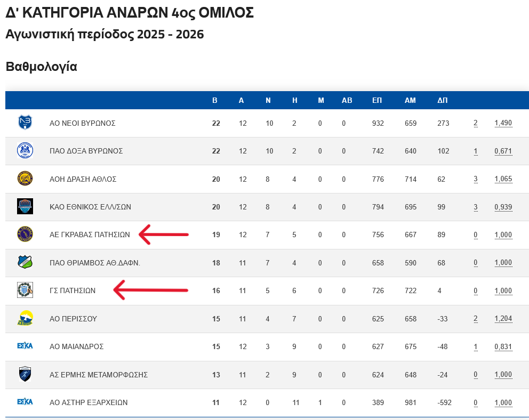Screen dimensions: 529x420
Task: Click the ΑΟ ΝΕΟΙ ΒΥΡΩΝΟΣ team logo
Action: coord(25,123)
